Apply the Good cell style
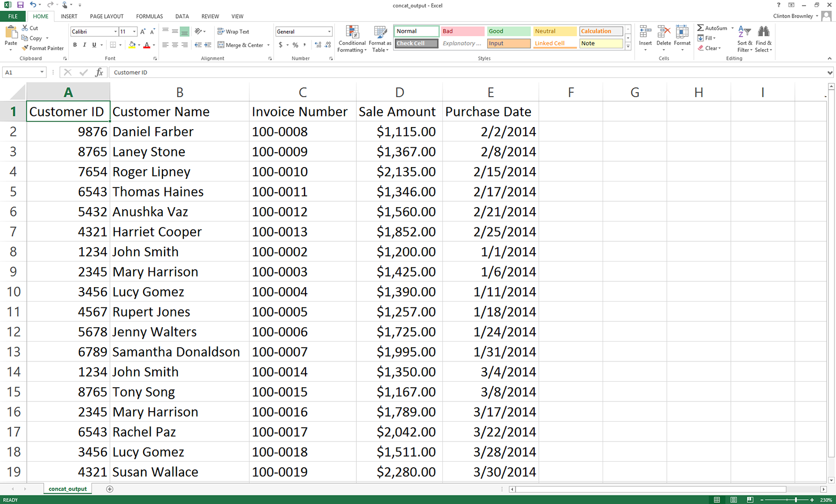 click(509, 31)
